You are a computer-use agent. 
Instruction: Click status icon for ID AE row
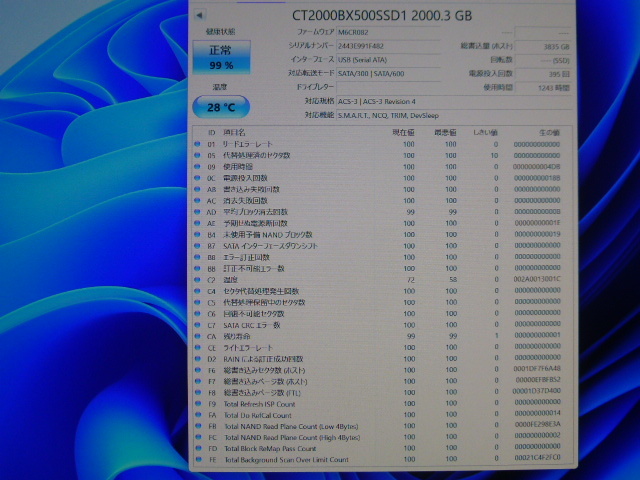198,223
